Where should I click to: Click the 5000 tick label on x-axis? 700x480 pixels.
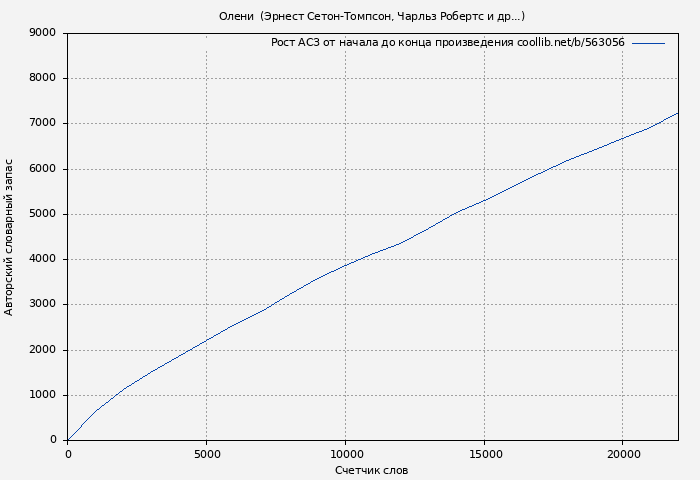point(206,453)
